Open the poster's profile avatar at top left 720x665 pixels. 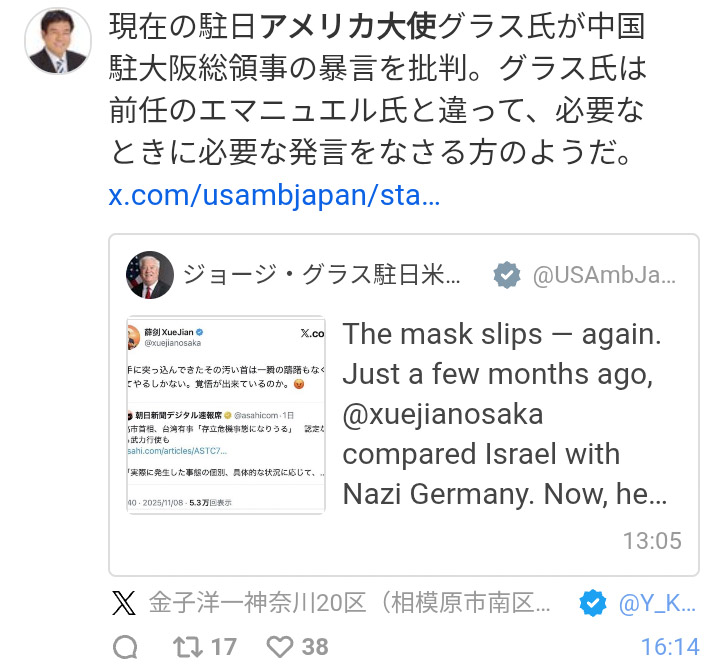coord(60,42)
